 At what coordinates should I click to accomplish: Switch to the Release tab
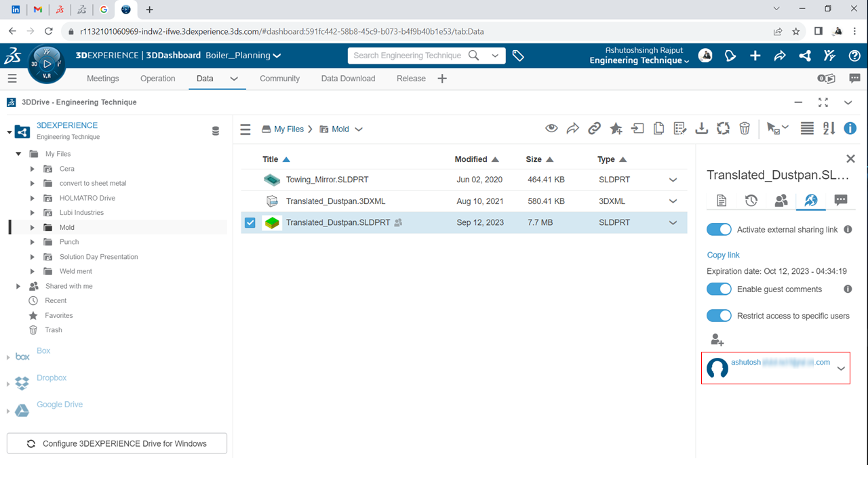(x=411, y=79)
